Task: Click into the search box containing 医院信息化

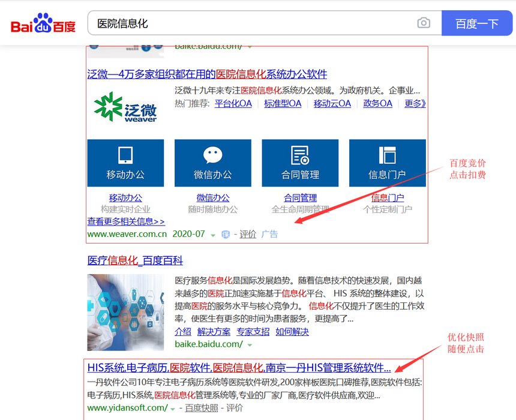Action: 252,23
